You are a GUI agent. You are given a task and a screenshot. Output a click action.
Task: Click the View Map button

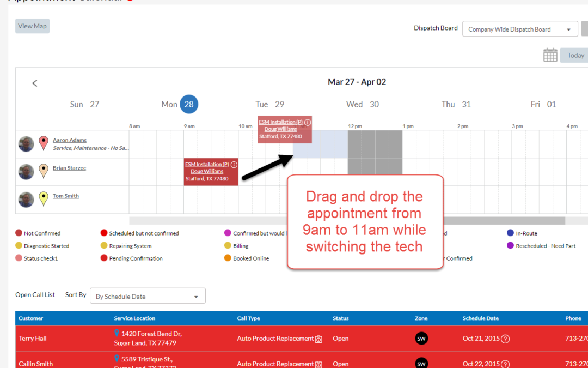pos(32,26)
